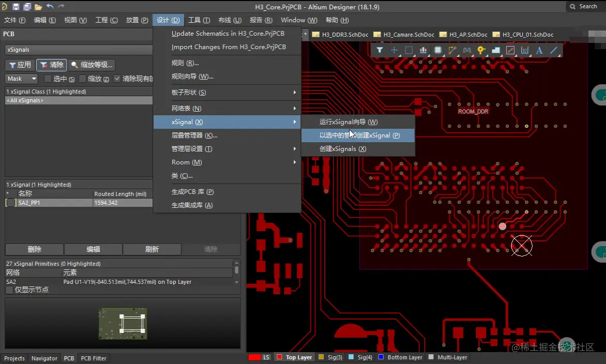Expand the 板子形状 (S) submenu
Viewport: 606px width, 364px height.
[x=228, y=93]
